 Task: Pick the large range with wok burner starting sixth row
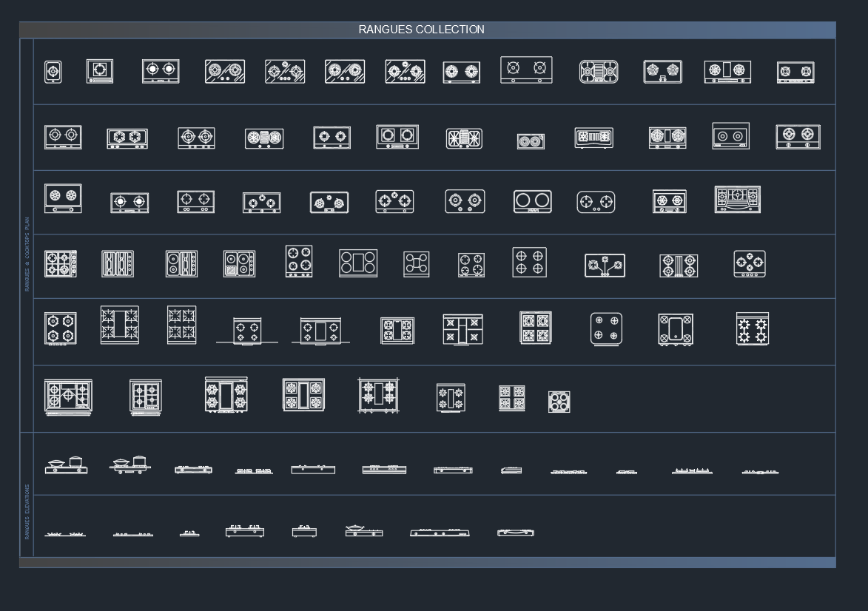click(x=68, y=397)
